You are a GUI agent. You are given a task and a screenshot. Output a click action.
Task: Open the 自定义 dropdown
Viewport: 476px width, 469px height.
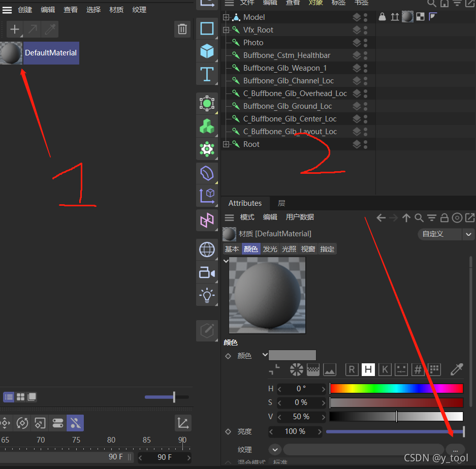[446, 234]
